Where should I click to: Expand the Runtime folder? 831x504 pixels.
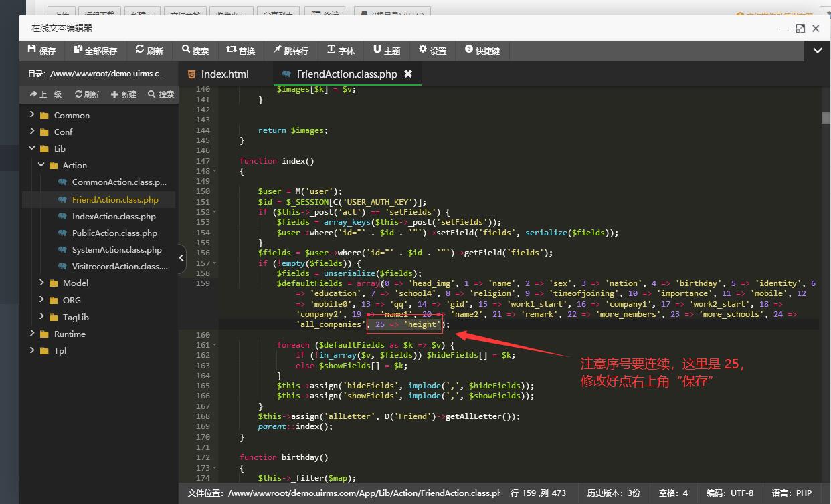(32, 334)
